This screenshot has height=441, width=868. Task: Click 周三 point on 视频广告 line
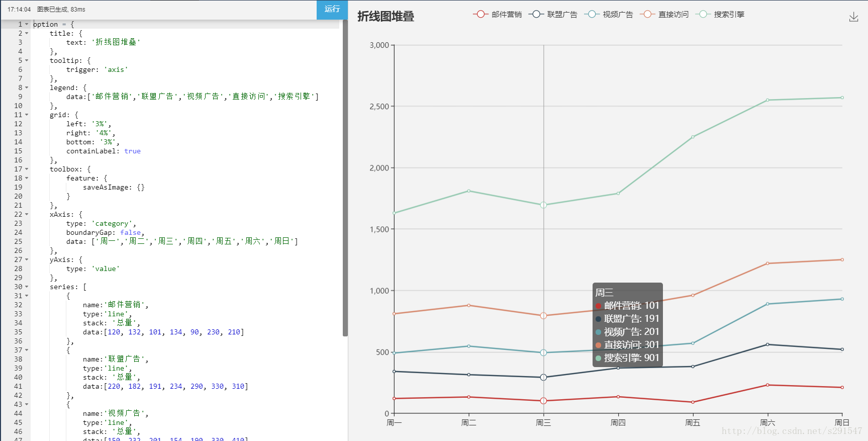tap(543, 352)
